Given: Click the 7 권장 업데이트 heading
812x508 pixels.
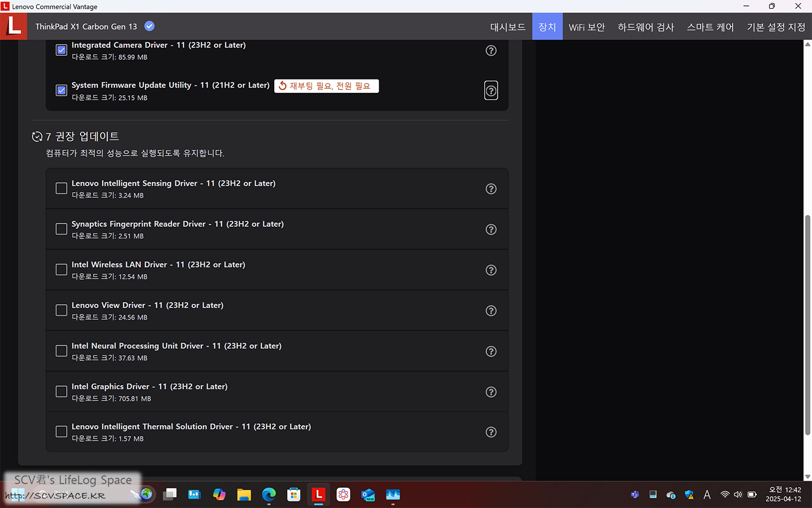Looking at the screenshot, I should 82,136.
